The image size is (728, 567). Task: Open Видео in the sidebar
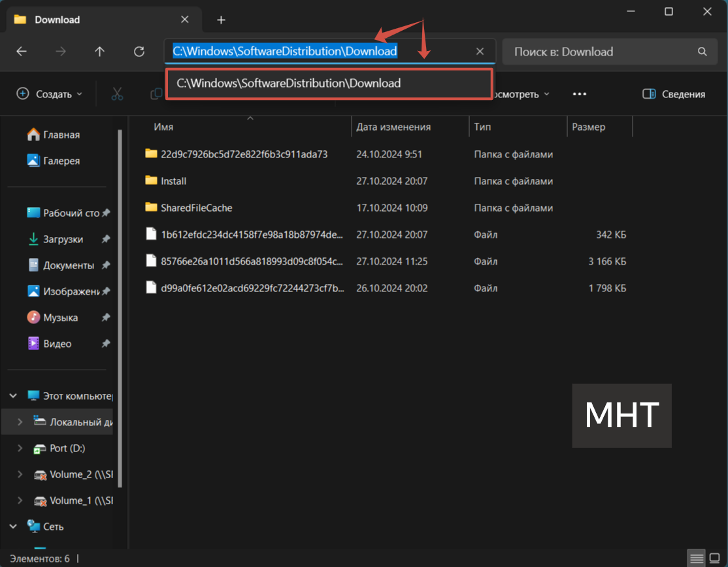[x=57, y=344]
